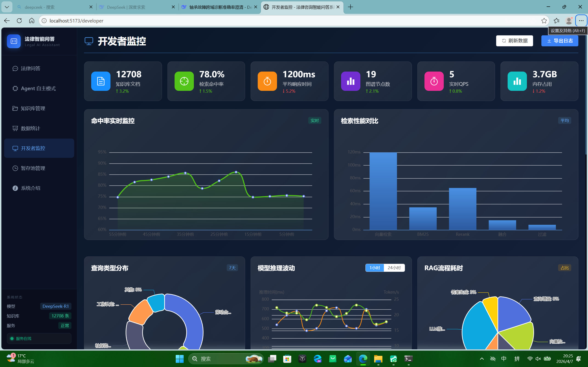Click the purple graph node count icon
Screen dimensions: 588x367
[350, 81]
